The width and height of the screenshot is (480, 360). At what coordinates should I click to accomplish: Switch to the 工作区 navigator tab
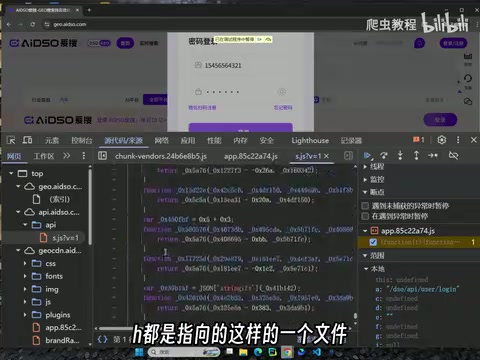tap(44, 156)
